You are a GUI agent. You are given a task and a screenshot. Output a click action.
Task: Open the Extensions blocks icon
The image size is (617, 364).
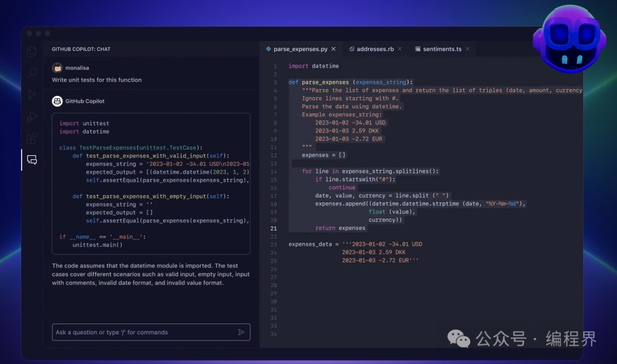coord(32,139)
